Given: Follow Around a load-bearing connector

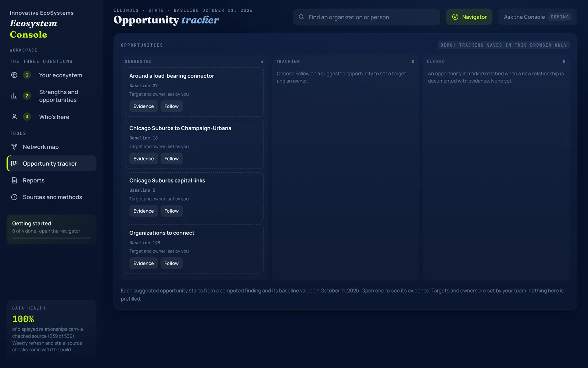Looking at the screenshot, I should click(x=172, y=106).
